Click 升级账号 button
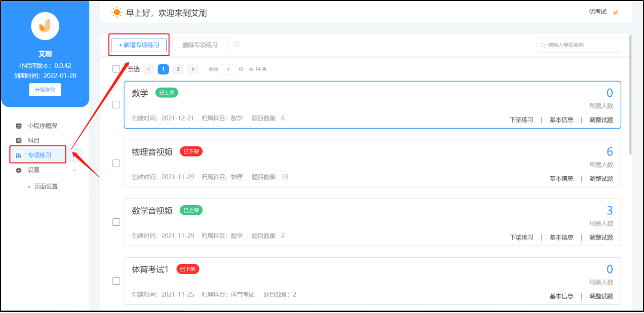This screenshot has width=644, height=313. (x=45, y=90)
